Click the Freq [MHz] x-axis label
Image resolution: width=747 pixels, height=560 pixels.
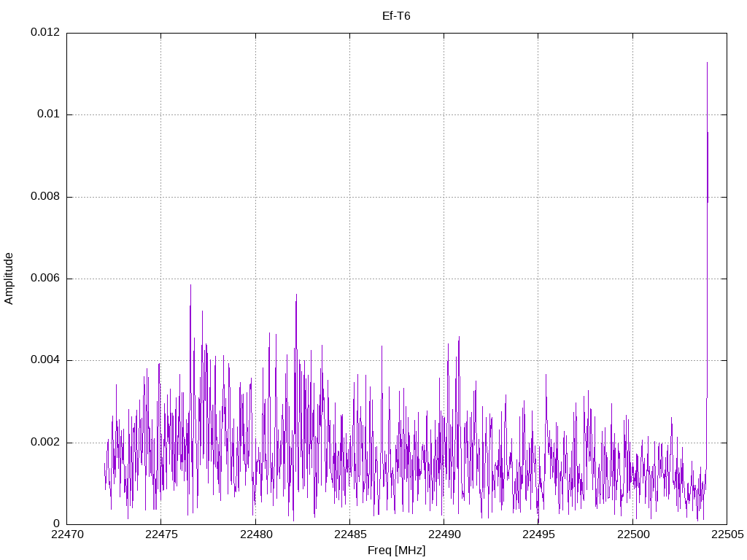click(x=396, y=551)
